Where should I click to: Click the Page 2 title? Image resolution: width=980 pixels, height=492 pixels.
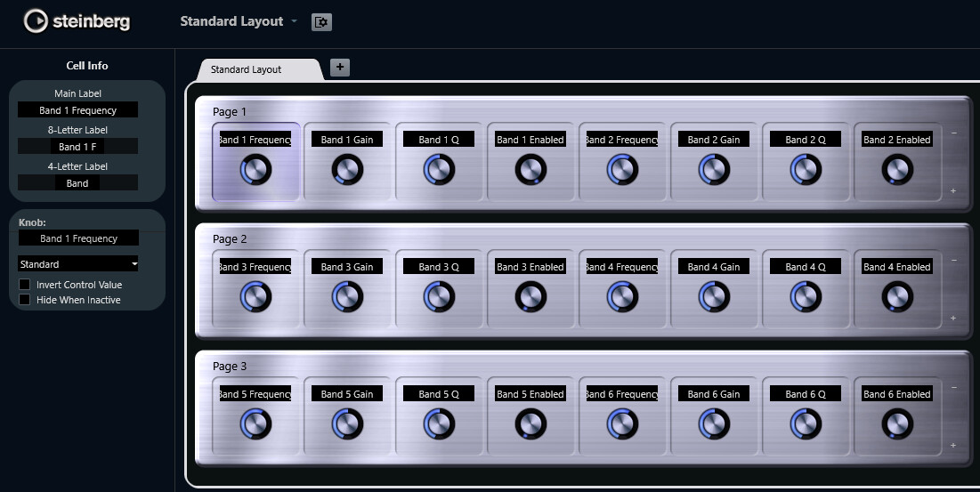click(230, 239)
